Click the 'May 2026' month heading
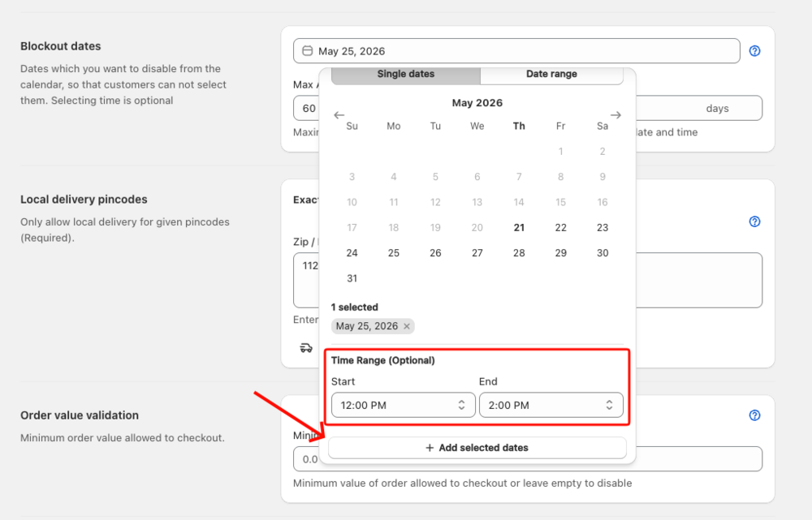The height and width of the screenshot is (520, 812). (x=477, y=102)
